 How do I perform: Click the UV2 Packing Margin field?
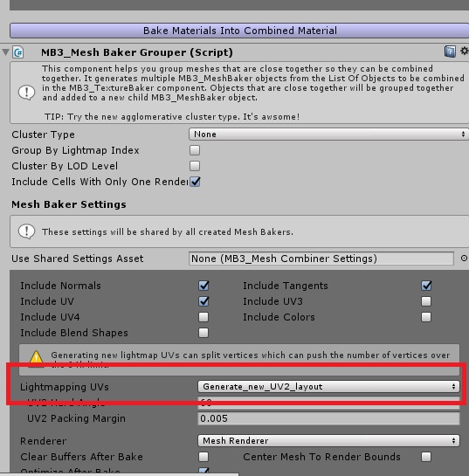click(x=328, y=418)
